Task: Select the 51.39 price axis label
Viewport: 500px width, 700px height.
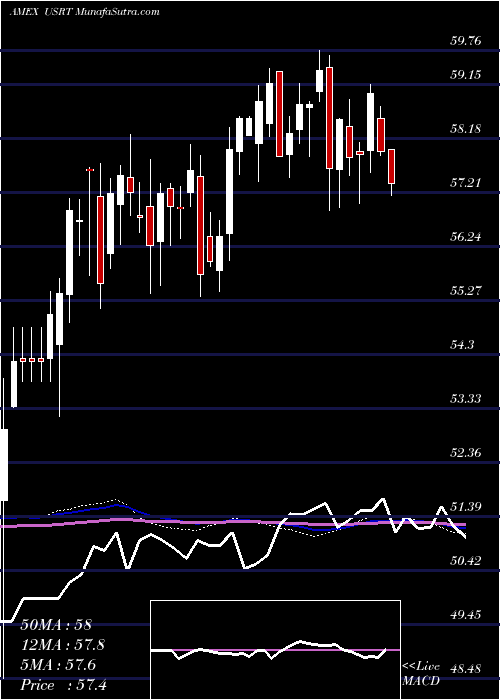Action: [x=466, y=507]
